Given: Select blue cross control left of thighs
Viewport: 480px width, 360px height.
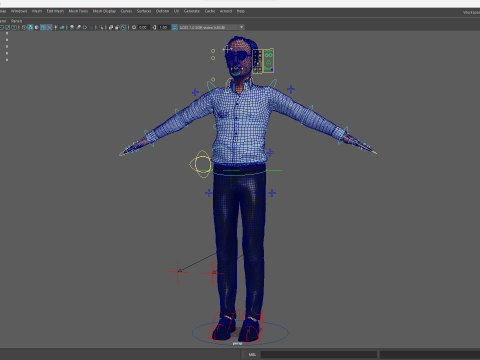Looking at the screenshot, I should coord(209,193).
